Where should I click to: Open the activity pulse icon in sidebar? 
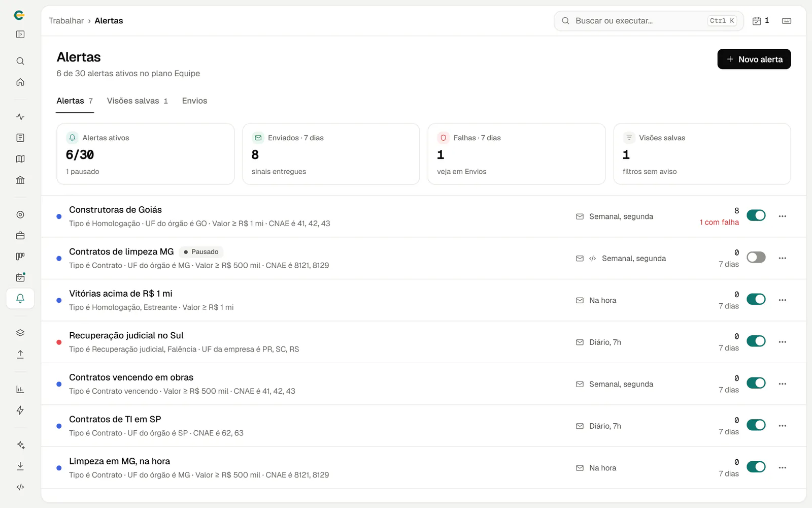pyautogui.click(x=20, y=117)
